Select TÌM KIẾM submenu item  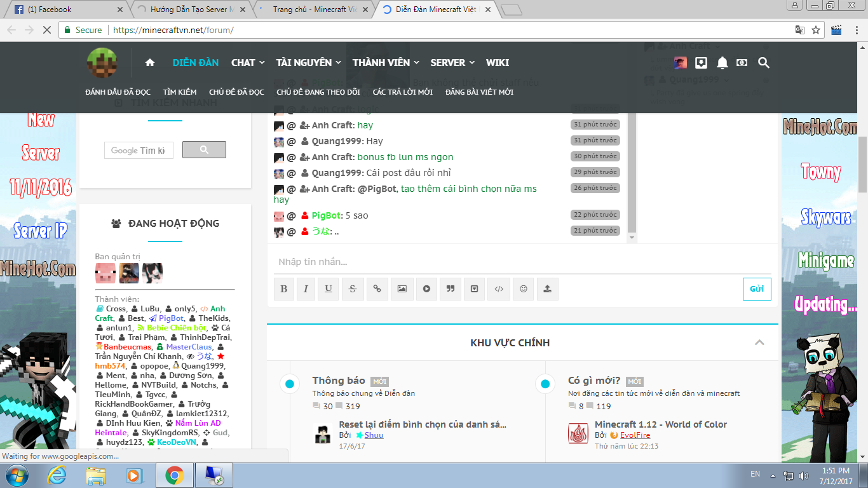tap(180, 92)
